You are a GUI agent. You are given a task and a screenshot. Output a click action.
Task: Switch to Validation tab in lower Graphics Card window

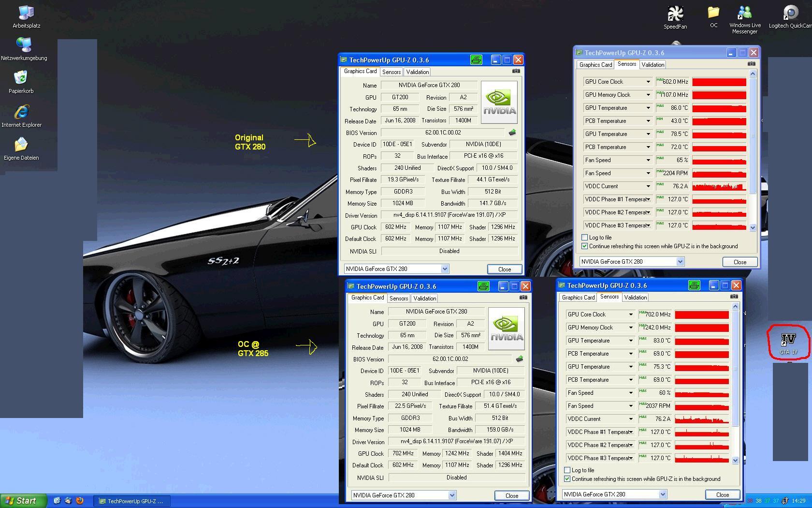point(425,299)
